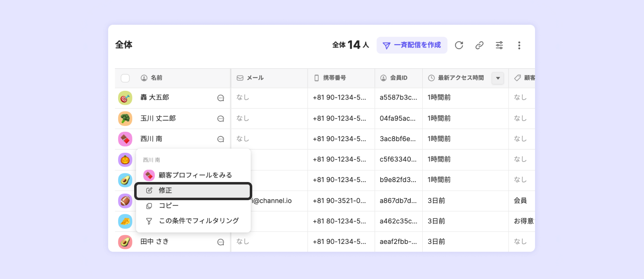
Task: Click the chat icon for 玉川 丈二郎
Action: (221, 119)
